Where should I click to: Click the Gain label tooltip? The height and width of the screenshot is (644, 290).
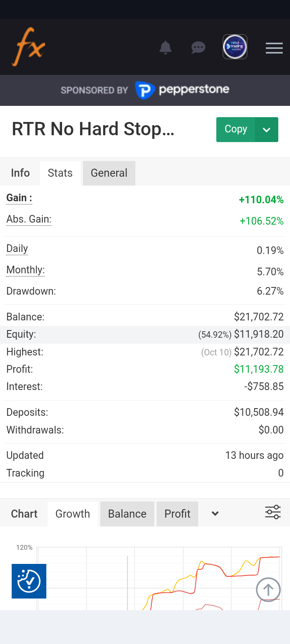(x=19, y=198)
